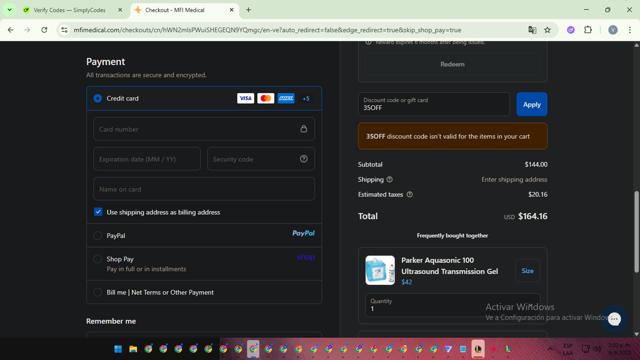Open the Windows Start menu
This screenshot has height=360, width=640.
[x=118, y=349]
